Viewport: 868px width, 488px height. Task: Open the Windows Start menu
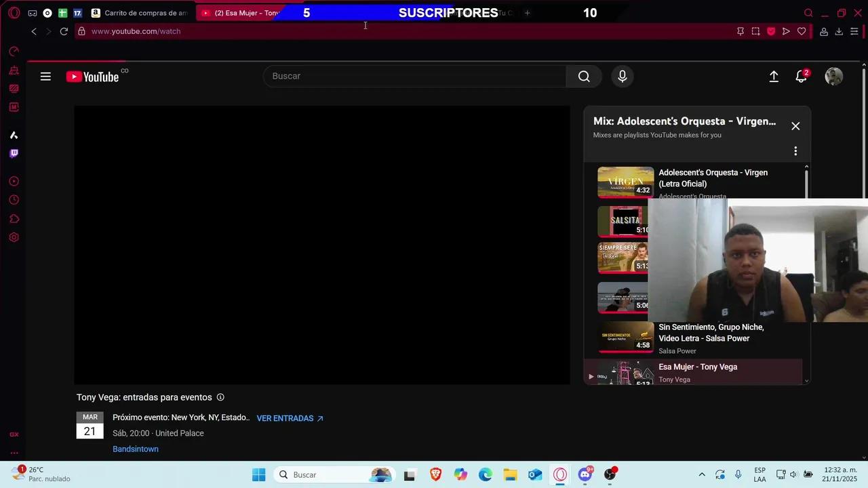pyautogui.click(x=259, y=475)
